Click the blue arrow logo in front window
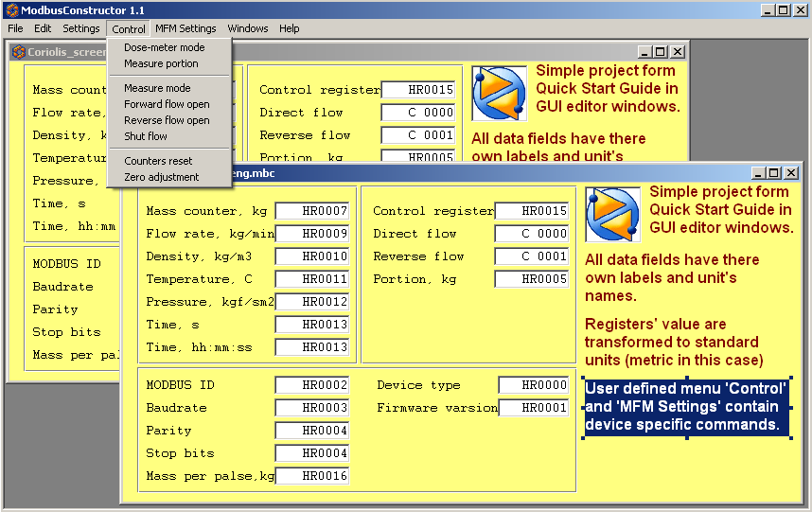This screenshot has height=512, width=812. pyautogui.click(x=612, y=214)
